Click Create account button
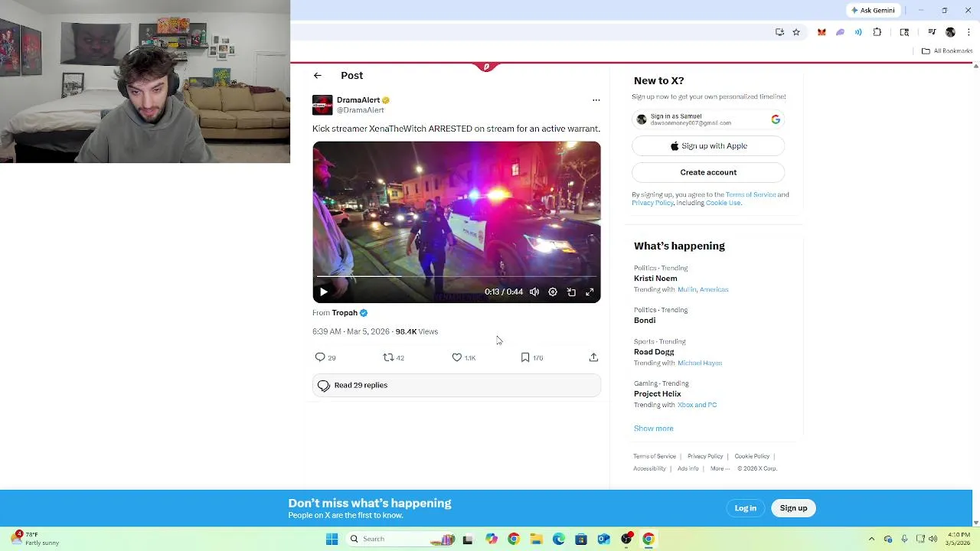 [x=708, y=172]
